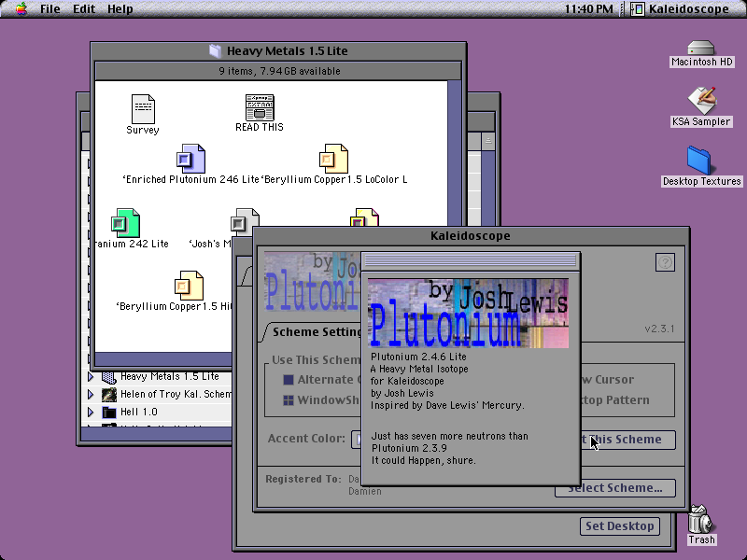This screenshot has width=747, height=560.
Task: Click the Plutonium banner behind the popup
Action: point(313,282)
